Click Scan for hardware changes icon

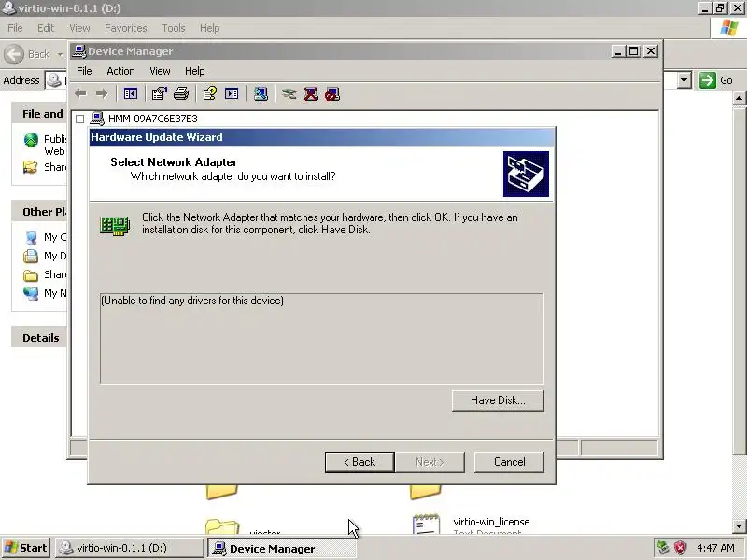coord(261,94)
